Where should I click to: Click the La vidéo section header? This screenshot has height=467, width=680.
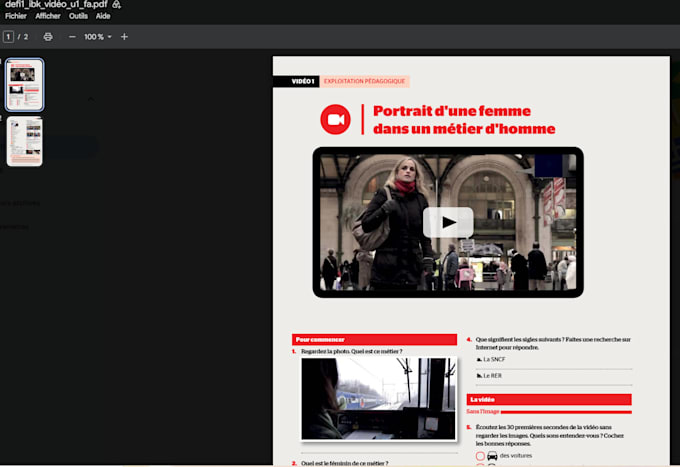(x=549, y=399)
